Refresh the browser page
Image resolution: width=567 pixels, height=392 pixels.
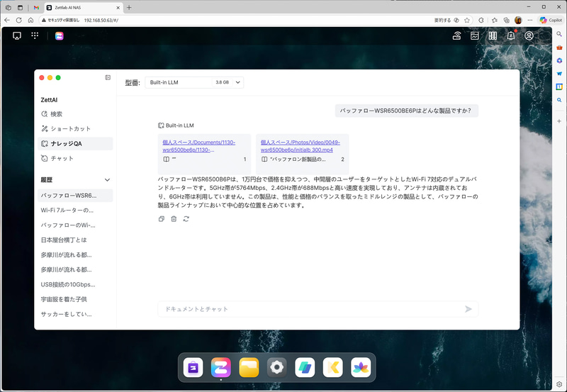click(x=19, y=21)
